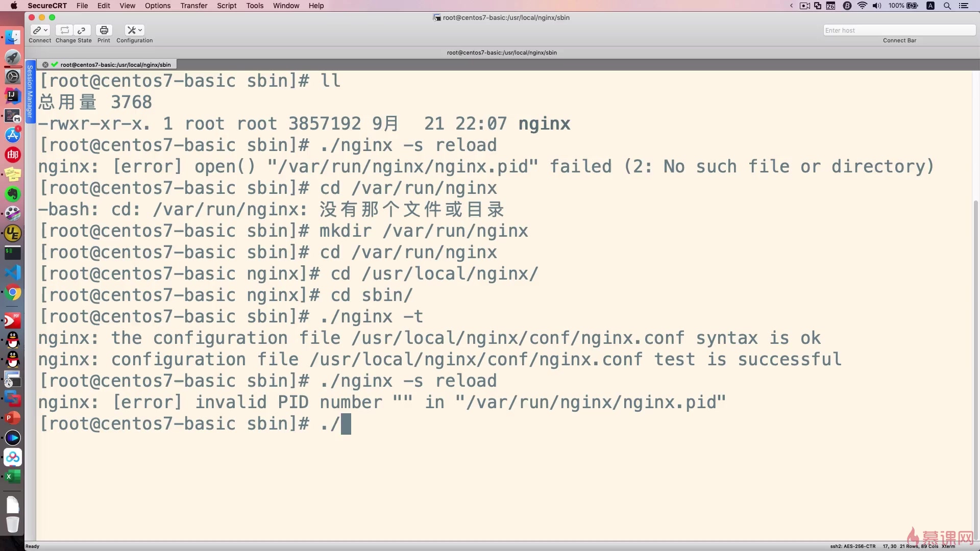Open Visual Studio Code from the Dock
The height and width of the screenshot is (551, 980).
coord(13,272)
